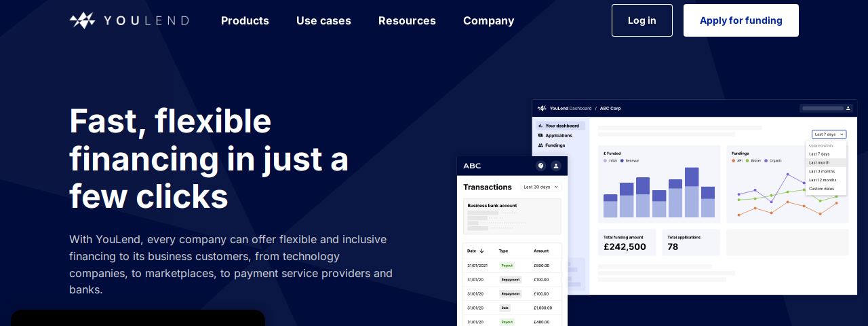Screen dimensions: 868x326
Task: Click the Business bank account card
Action: (x=512, y=216)
